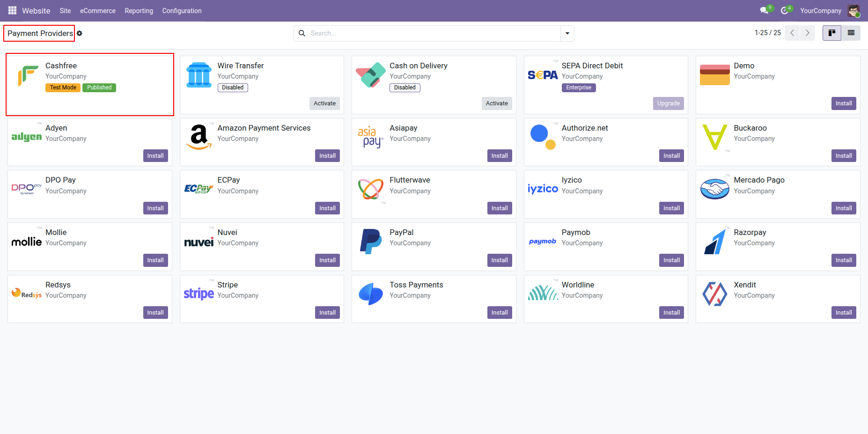Install the PayPal provider
The height and width of the screenshot is (434, 868).
500,260
